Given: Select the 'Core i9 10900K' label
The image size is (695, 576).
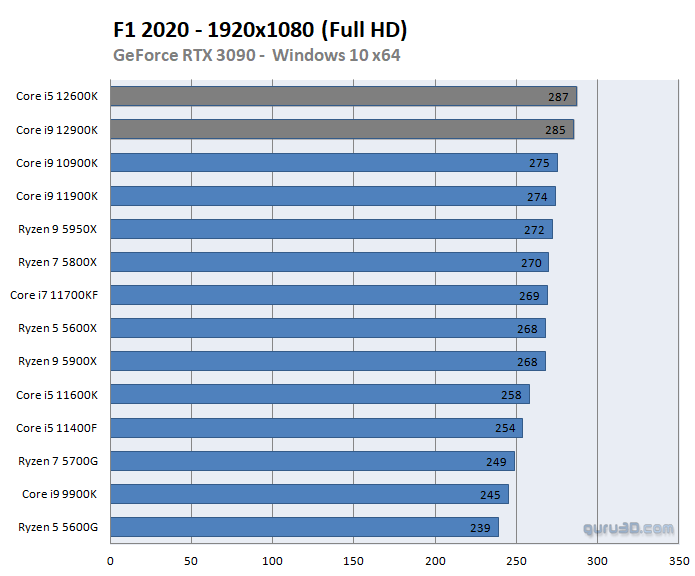Looking at the screenshot, I should (x=57, y=163).
